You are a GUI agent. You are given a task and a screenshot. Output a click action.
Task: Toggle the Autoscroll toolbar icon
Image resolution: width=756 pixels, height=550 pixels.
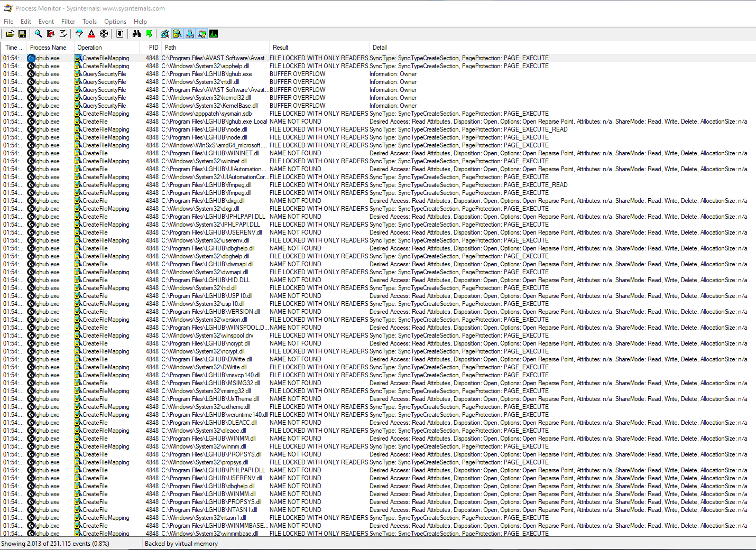tap(51, 34)
